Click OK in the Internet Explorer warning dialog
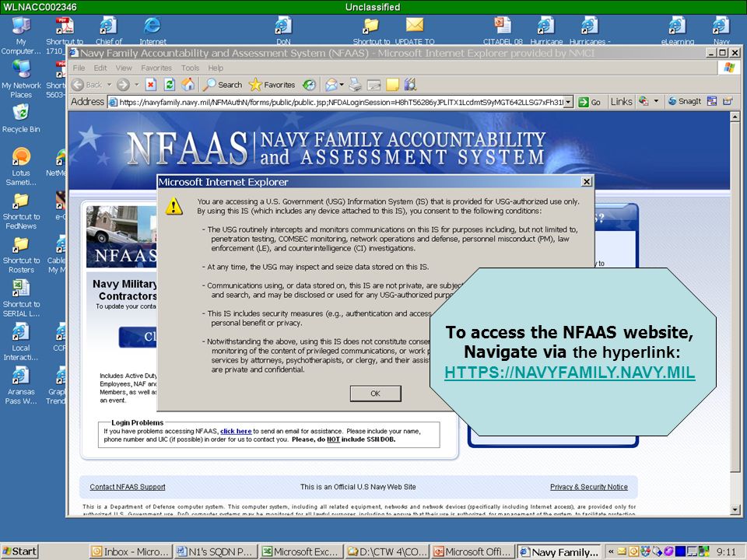747x560 pixels. pos(375,394)
